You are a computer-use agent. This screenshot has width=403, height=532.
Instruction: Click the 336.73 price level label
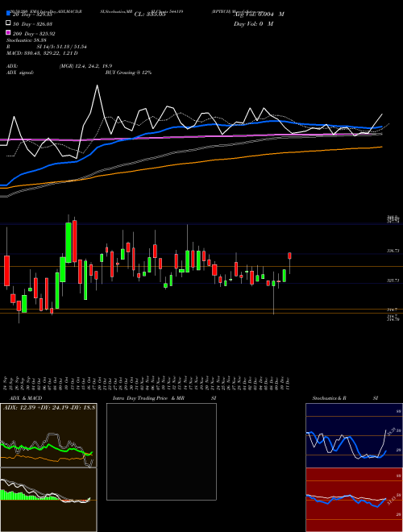(393, 251)
